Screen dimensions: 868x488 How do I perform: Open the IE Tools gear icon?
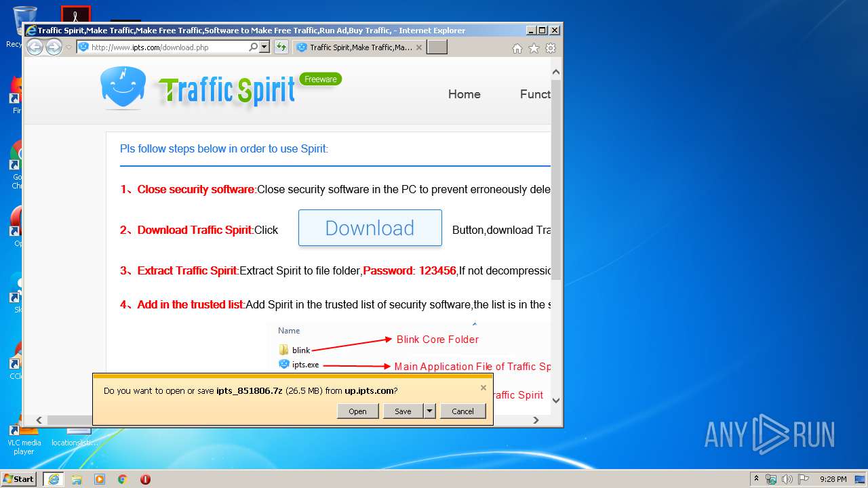[551, 48]
